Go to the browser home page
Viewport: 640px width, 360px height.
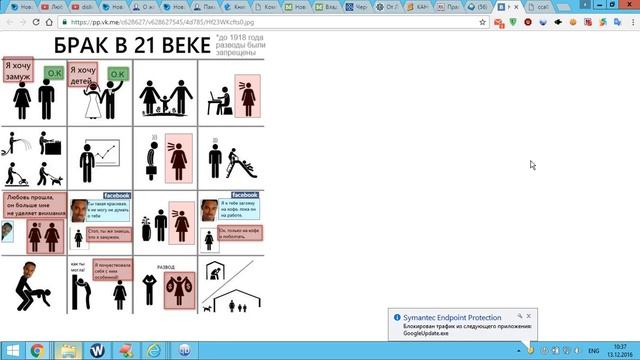coord(49,22)
